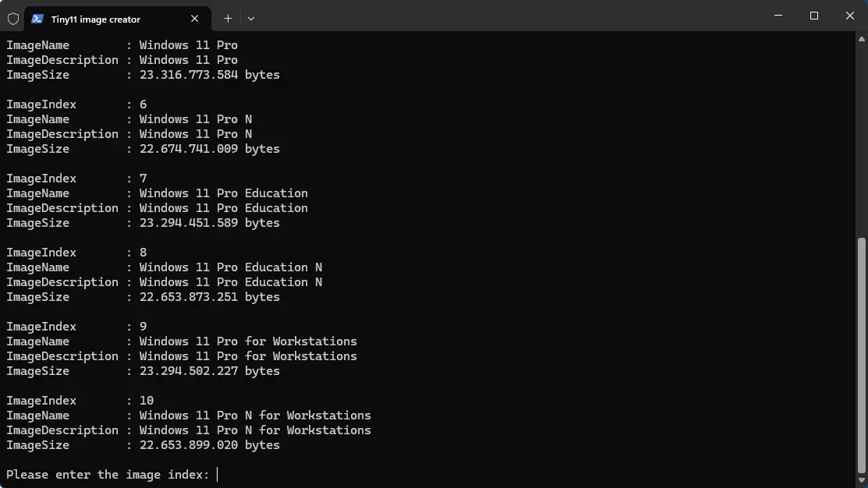868x488 pixels.
Task: Click the PowerShell icon on the tab
Action: pos(37,19)
